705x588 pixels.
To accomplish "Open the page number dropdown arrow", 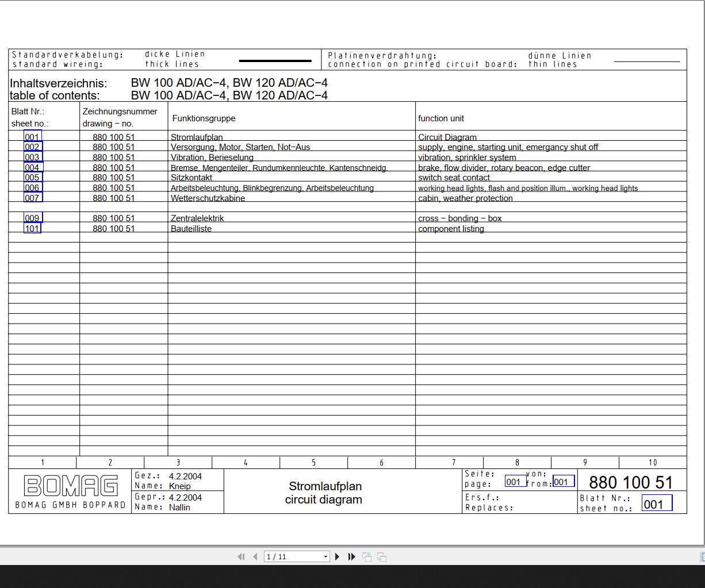I will pos(326,556).
